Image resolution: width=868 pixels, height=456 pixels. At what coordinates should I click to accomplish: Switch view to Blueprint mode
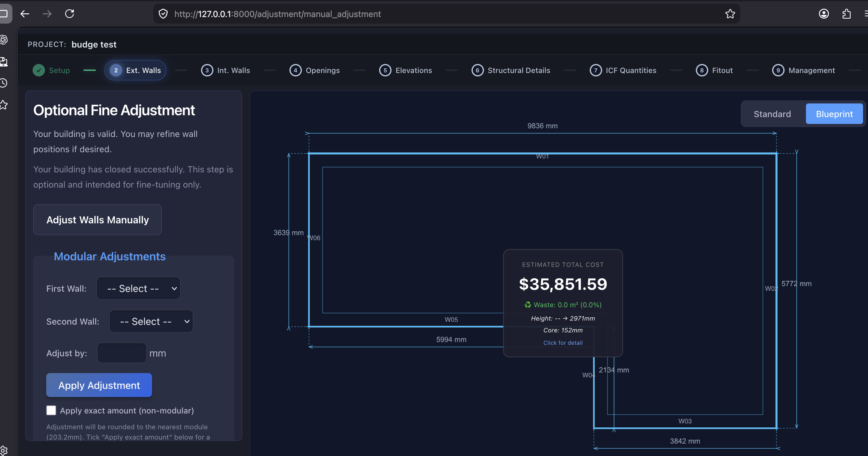[834, 114]
